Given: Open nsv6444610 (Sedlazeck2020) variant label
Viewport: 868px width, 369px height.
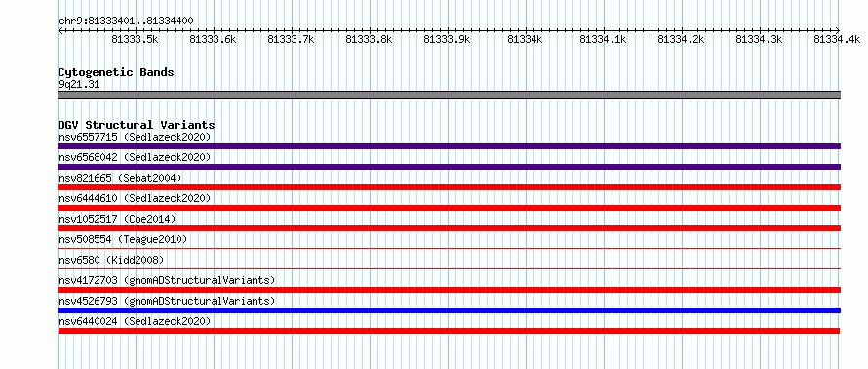Looking at the screenshot, I should pos(135,198).
